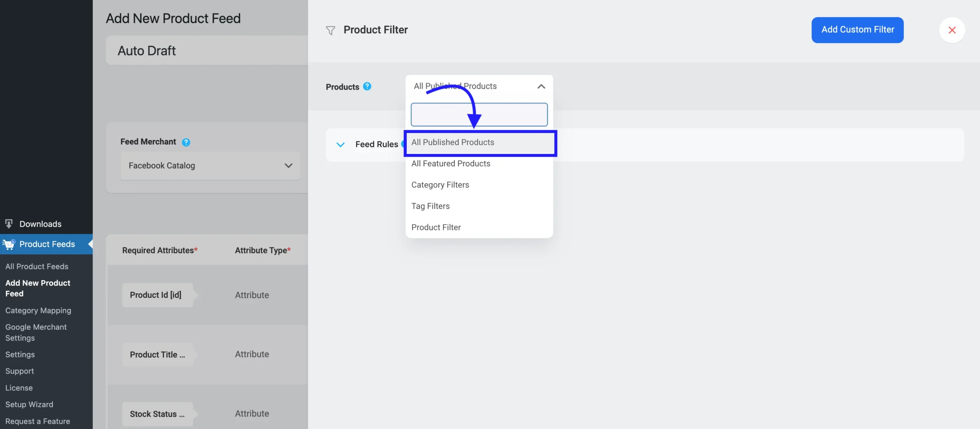
Task: Click the help icon next to Products
Action: (367, 87)
